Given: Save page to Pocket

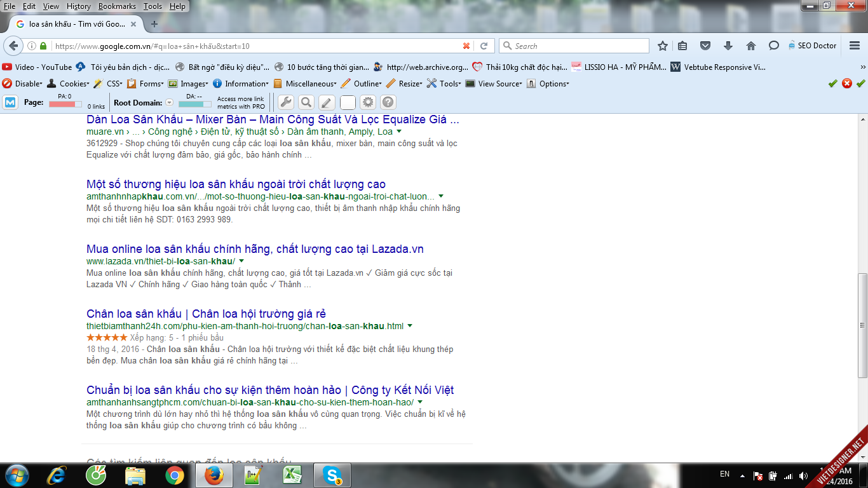Looking at the screenshot, I should click(705, 46).
